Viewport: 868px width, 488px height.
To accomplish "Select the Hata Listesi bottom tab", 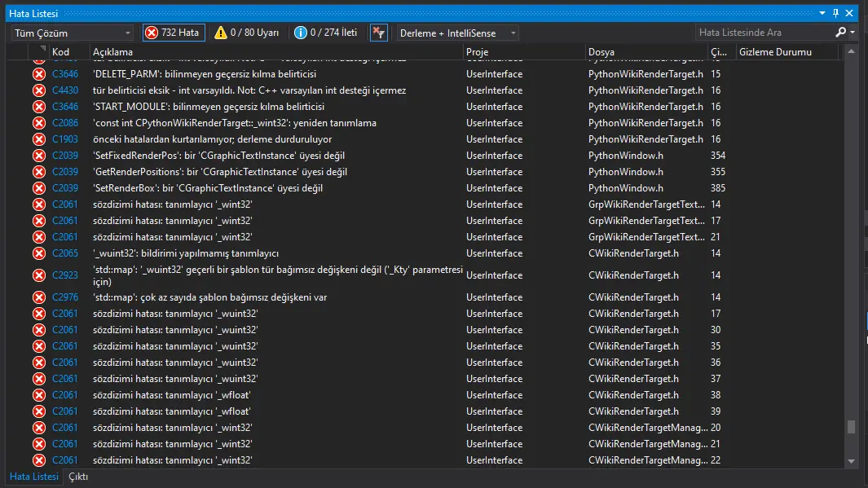I will (x=33, y=477).
